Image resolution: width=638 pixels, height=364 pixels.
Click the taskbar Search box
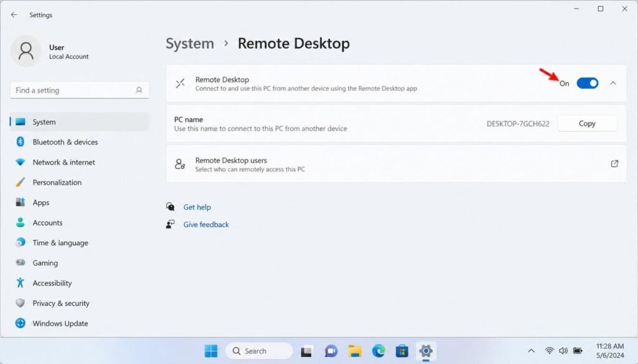259,351
